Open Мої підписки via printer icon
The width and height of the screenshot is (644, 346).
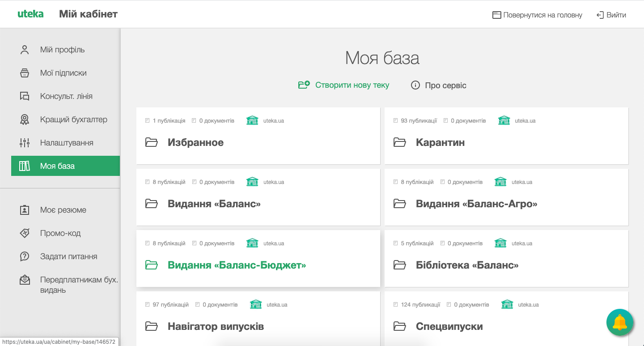coord(25,73)
